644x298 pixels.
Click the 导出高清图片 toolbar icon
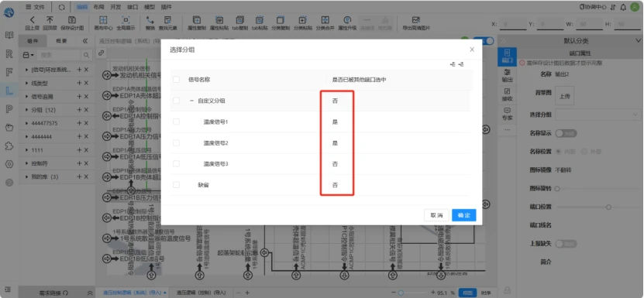[416, 20]
